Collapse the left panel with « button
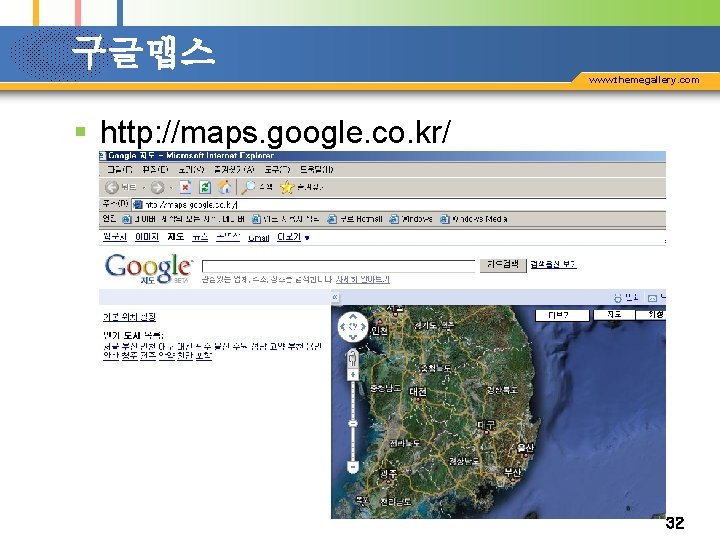This screenshot has width=720, height=540. pos(335,298)
